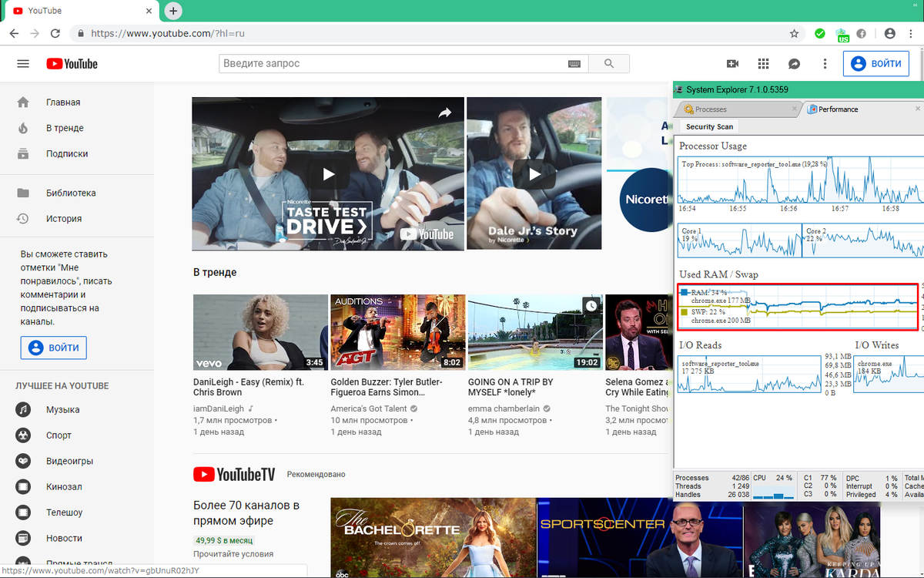The image size is (924, 578).
Task: Click the Core 1 usage graph
Action: point(739,240)
